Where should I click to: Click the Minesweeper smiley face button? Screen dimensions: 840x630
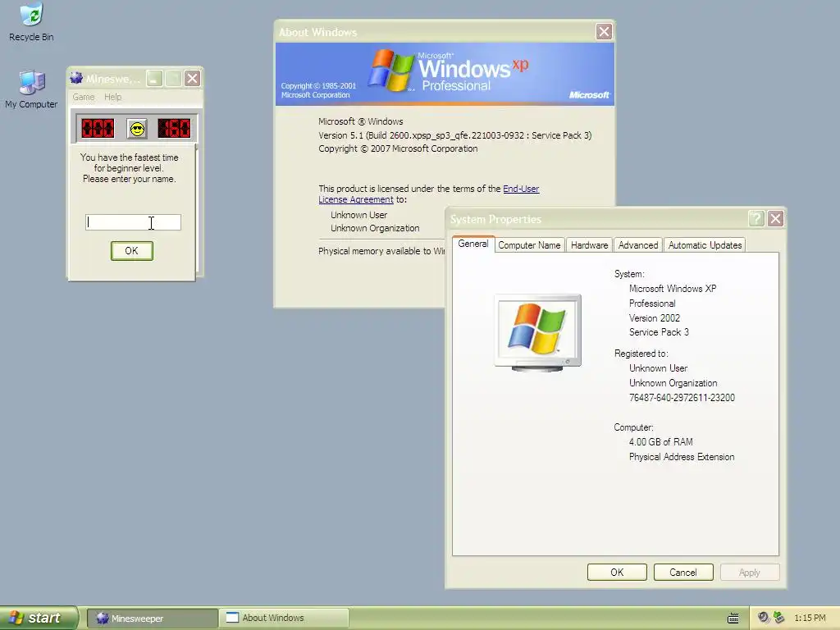tap(137, 129)
